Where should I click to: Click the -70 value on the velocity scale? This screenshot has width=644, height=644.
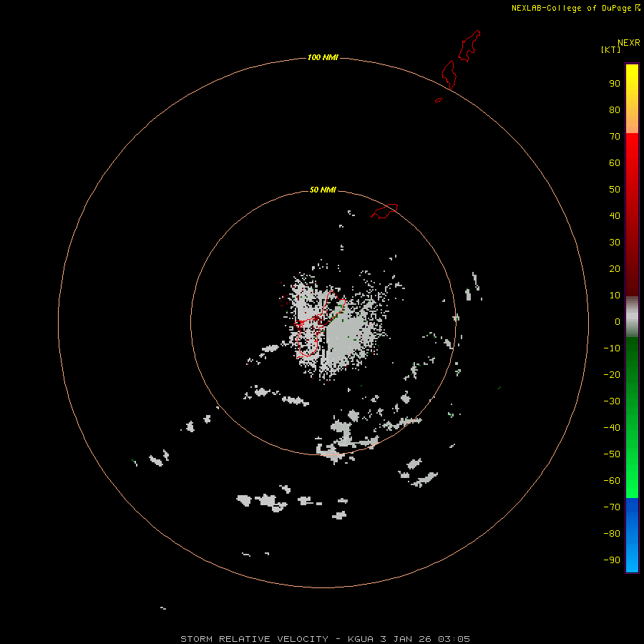click(x=612, y=507)
